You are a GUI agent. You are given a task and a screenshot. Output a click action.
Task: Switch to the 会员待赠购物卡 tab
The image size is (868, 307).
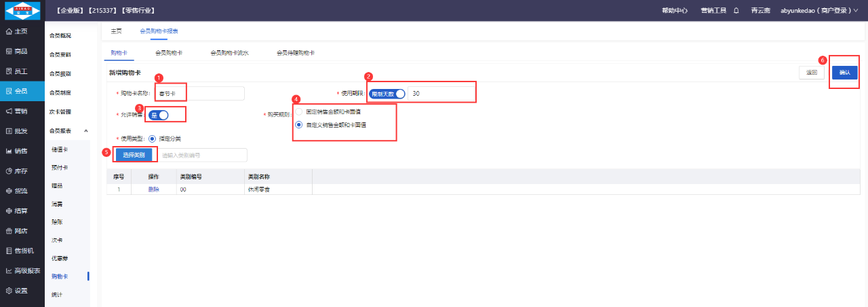coord(295,52)
